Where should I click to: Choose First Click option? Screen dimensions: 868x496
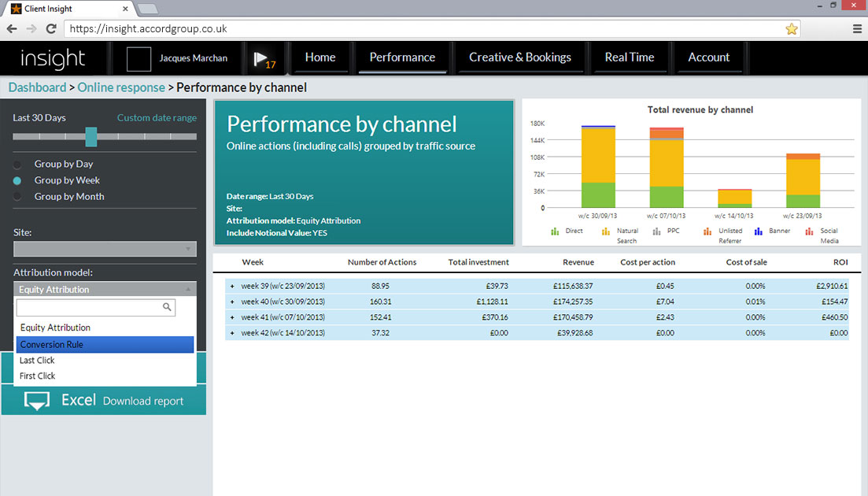tap(105, 376)
